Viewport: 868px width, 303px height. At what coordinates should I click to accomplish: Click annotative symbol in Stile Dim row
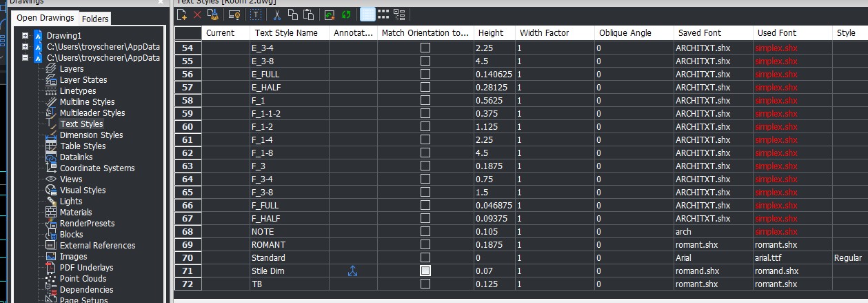coord(353,271)
